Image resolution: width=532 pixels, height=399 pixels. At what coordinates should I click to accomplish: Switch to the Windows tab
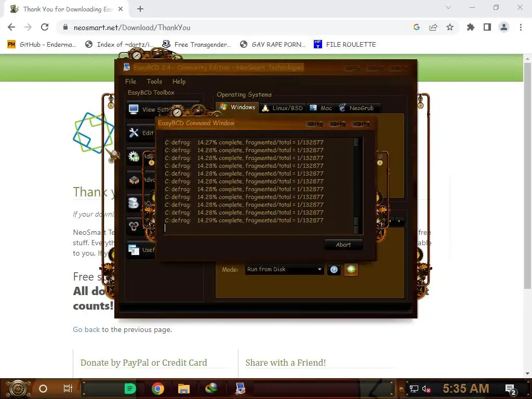[x=237, y=108]
